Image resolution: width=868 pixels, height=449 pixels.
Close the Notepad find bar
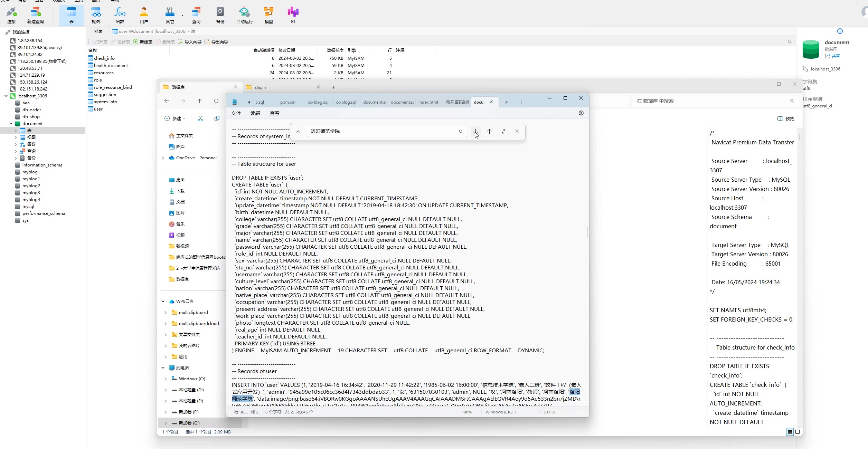[x=517, y=132]
